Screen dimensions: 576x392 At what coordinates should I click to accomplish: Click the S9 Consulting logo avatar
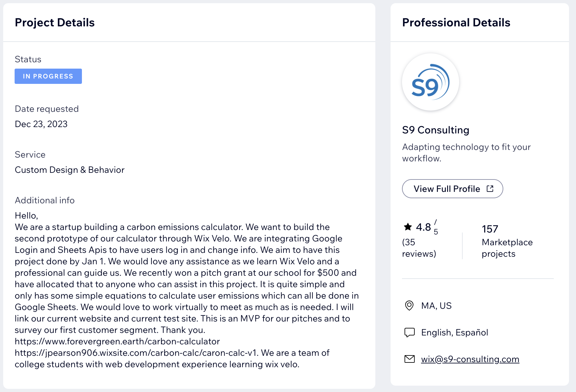coord(430,82)
